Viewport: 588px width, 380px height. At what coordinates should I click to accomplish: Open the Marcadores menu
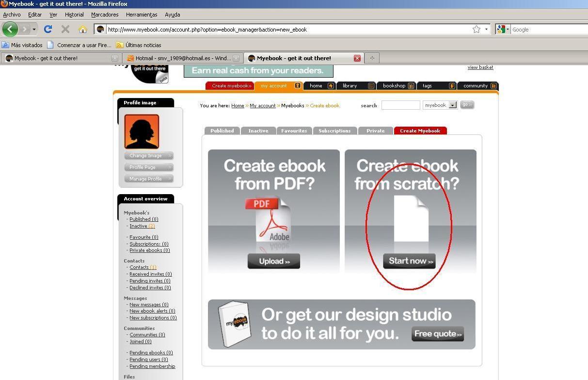[x=105, y=15]
